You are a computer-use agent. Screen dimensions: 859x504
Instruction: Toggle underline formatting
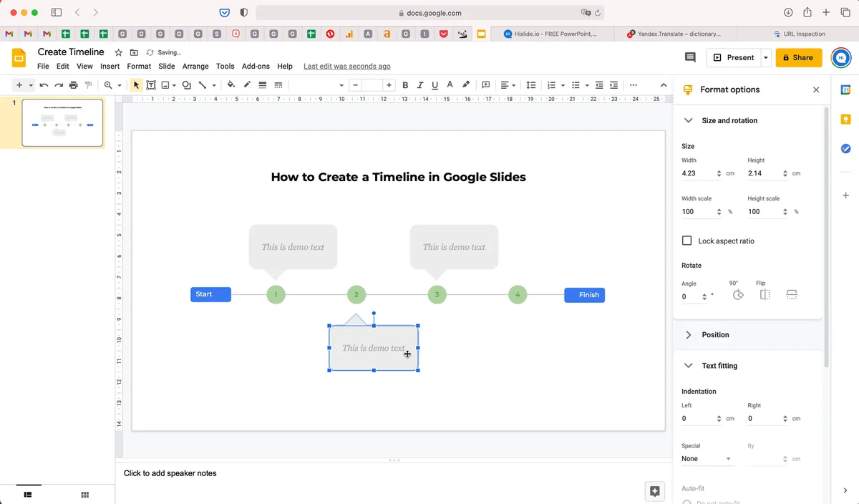[435, 85]
